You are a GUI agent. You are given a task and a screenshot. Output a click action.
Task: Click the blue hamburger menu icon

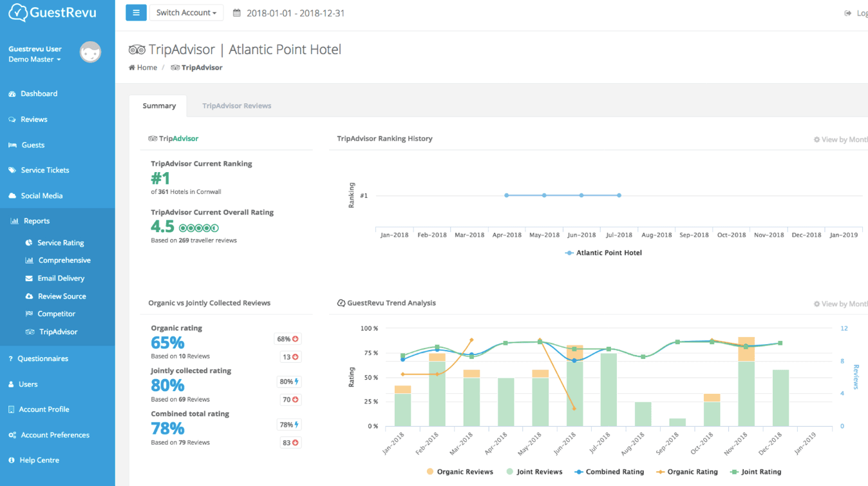click(136, 12)
